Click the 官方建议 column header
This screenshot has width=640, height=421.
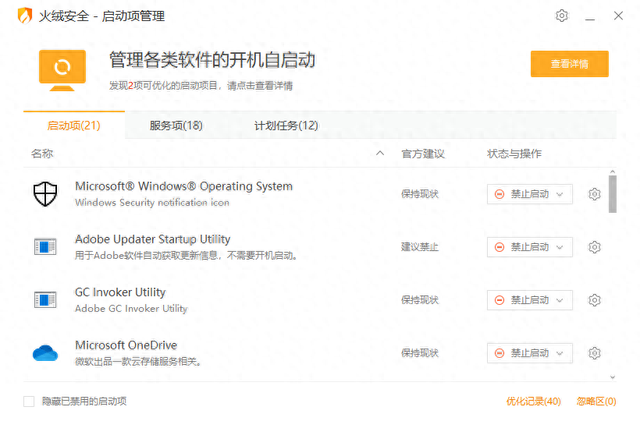(423, 154)
